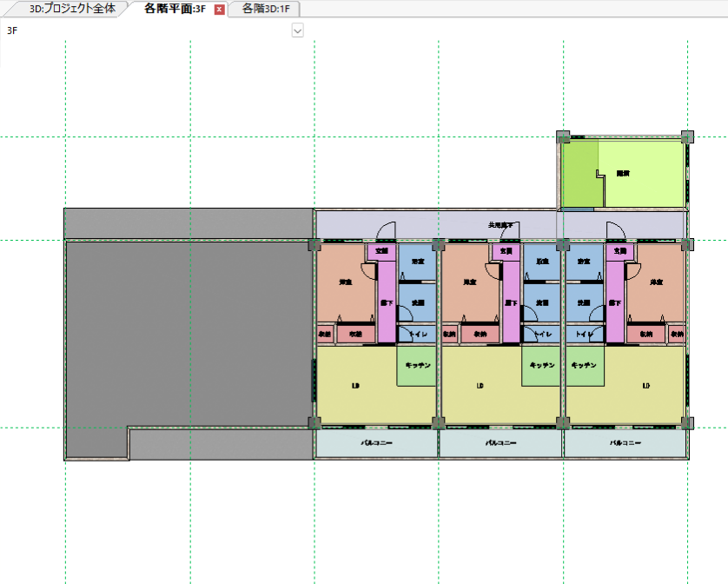The width and height of the screenshot is (728, 584).
Task: Click the LD label in the right unit
Action: click(x=646, y=386)
